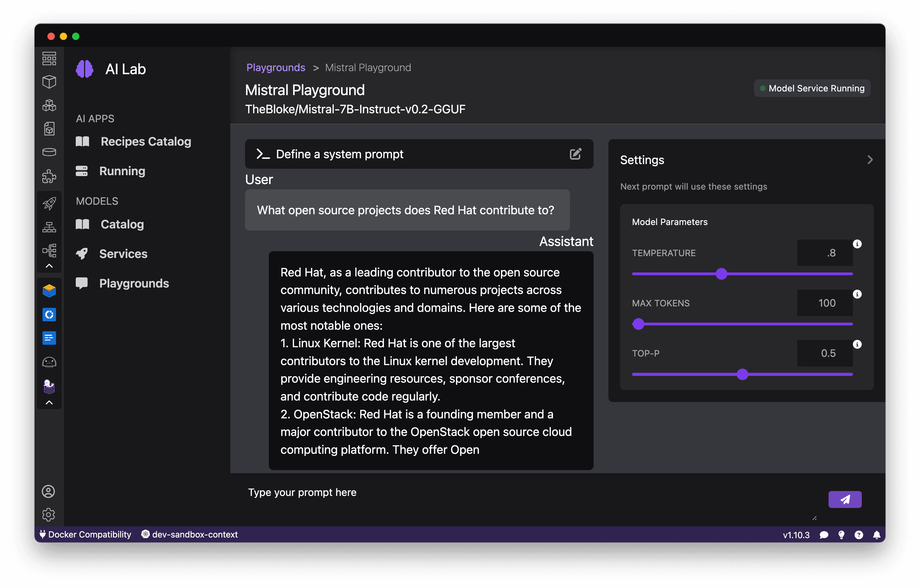Click the Type your prompt here box
Viewport: 920px width, 588px height.
click(x=531, y=500)
